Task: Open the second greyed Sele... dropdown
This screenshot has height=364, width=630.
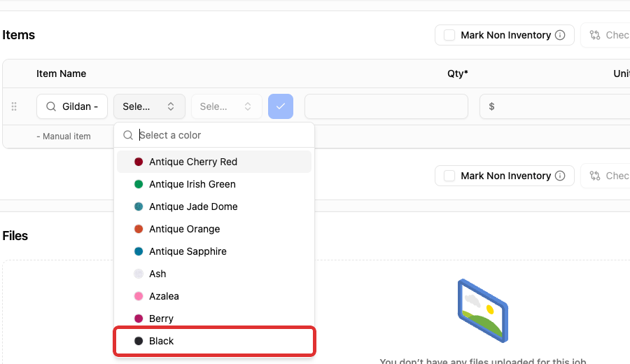Action: 227,106
